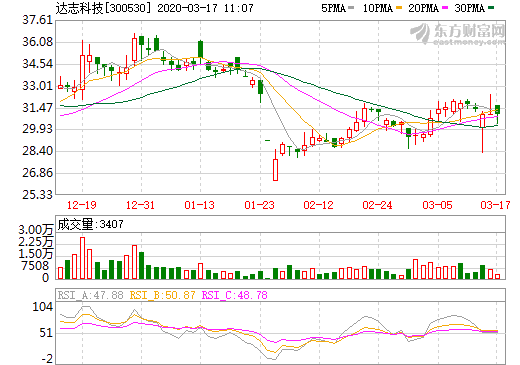Click the 02-12 date axis label
The height and width of the screenshot is (365, 520).
pyautogui.click(x=318, y=205)
